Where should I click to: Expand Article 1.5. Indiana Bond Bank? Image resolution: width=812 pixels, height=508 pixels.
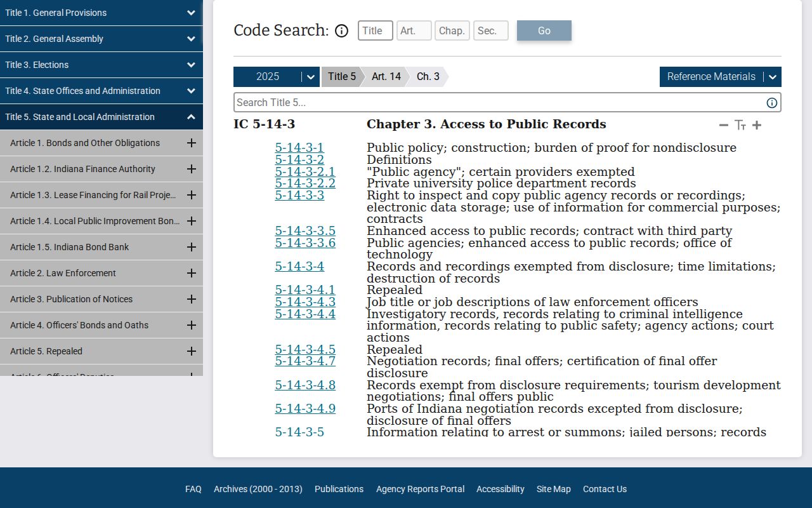191,247
